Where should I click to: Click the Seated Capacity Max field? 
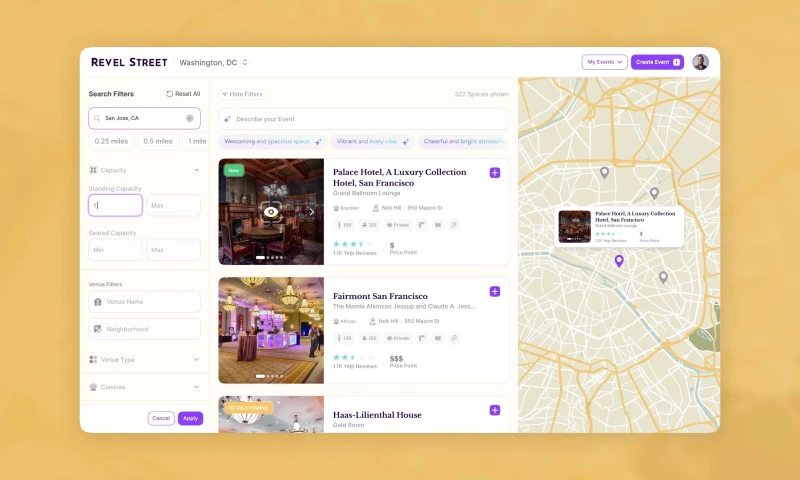tap(173, 250)
